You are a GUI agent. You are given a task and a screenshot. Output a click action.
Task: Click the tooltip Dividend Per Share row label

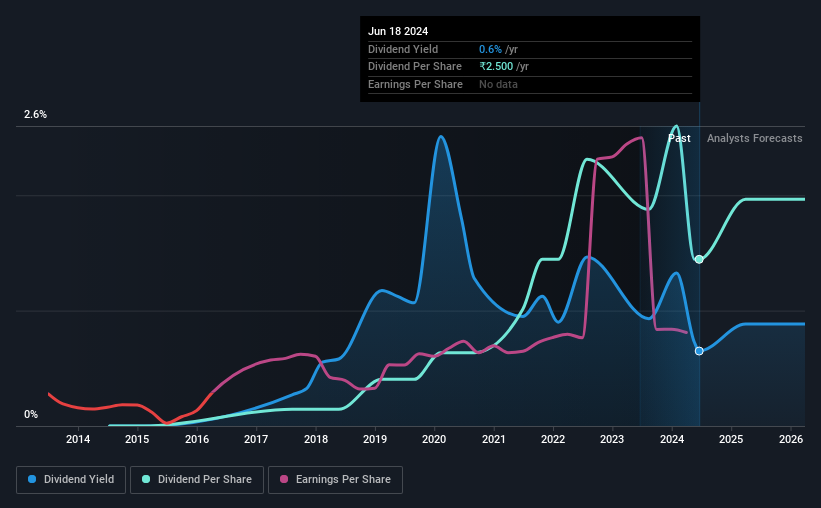tap(415, 67)
